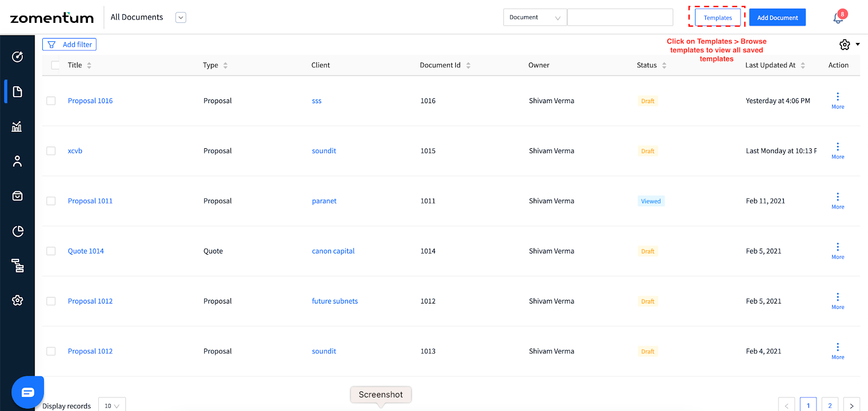Sort by Last Updated At arrows
This screenshot has height=411, width=868.
point(803,65)
